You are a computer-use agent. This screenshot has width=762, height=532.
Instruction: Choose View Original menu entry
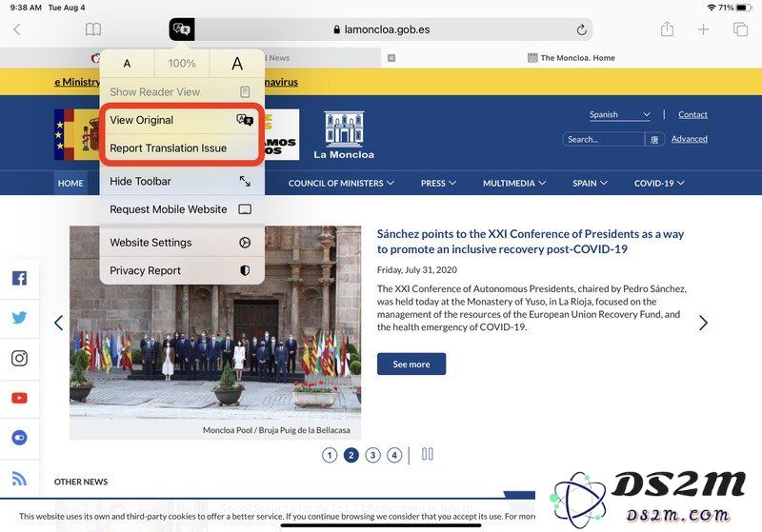pos(182,120)
